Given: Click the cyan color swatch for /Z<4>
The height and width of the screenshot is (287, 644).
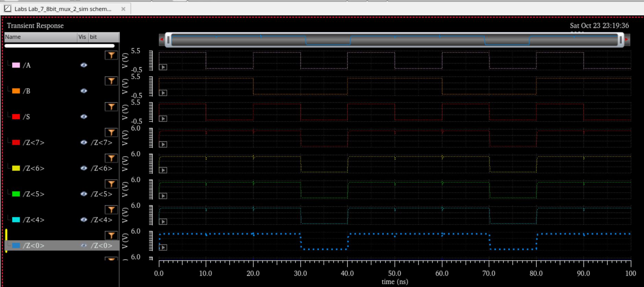Looking at the screenshot, I should pyautogui.click(x=16, y=220).
